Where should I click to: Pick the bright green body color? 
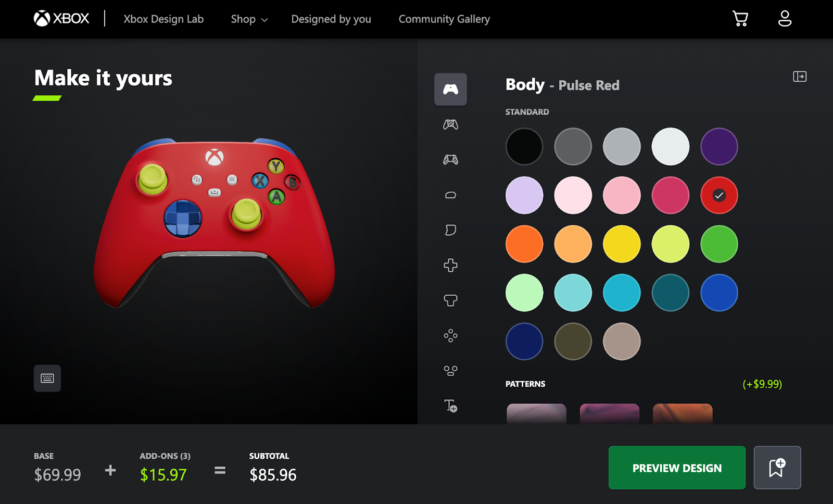click(719, 244)
